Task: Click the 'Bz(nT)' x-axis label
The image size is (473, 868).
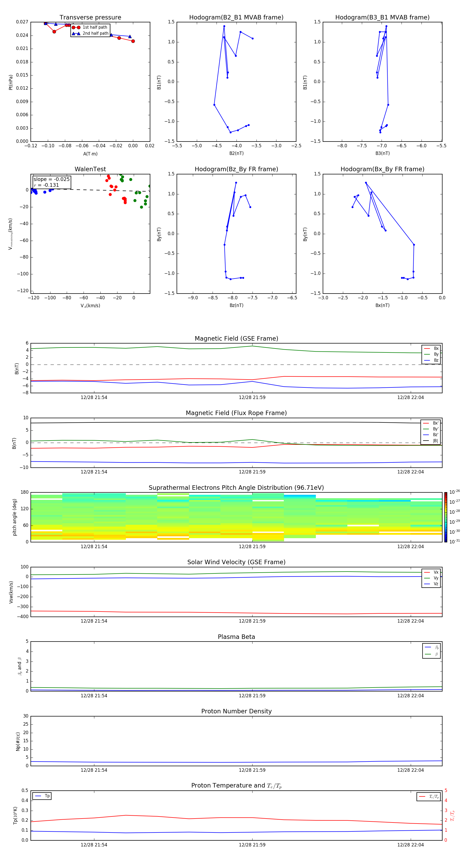Action: [x=236, y=305]
